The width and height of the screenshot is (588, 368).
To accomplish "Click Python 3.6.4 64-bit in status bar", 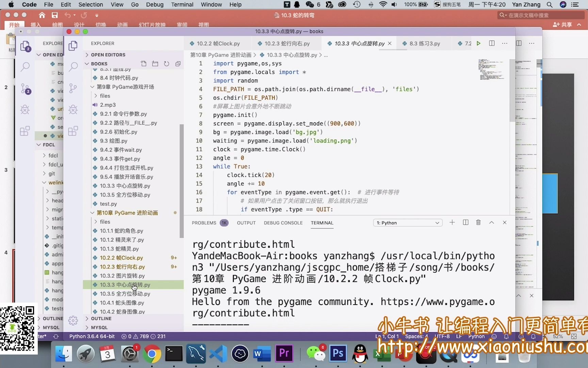I will click(92, 336).
